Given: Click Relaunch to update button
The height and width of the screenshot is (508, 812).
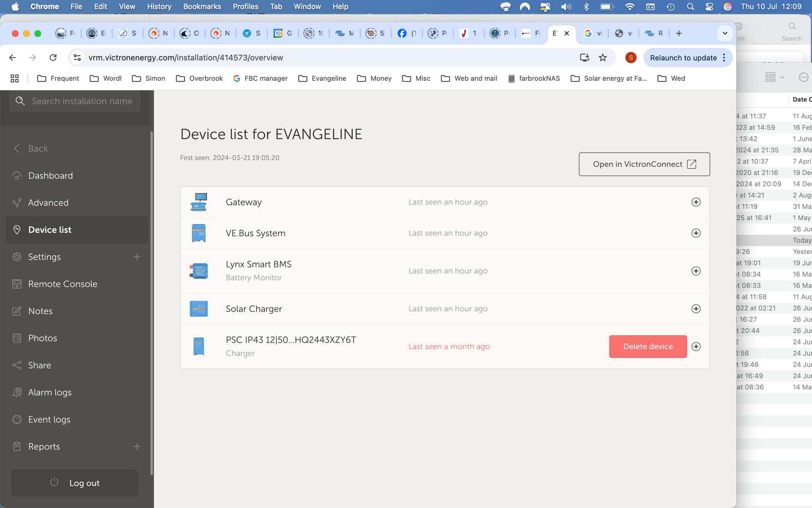Looking at the screenshot, I should 683,58.
